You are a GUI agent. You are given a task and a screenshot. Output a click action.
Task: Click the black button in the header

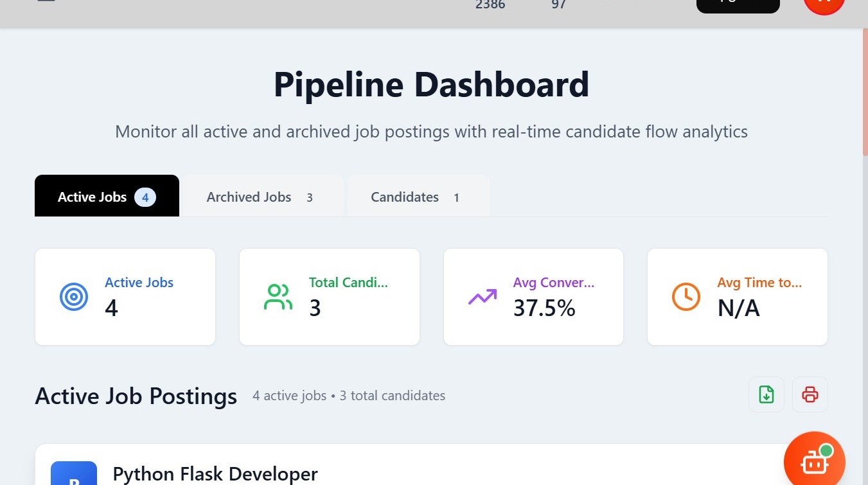(738, 5)
